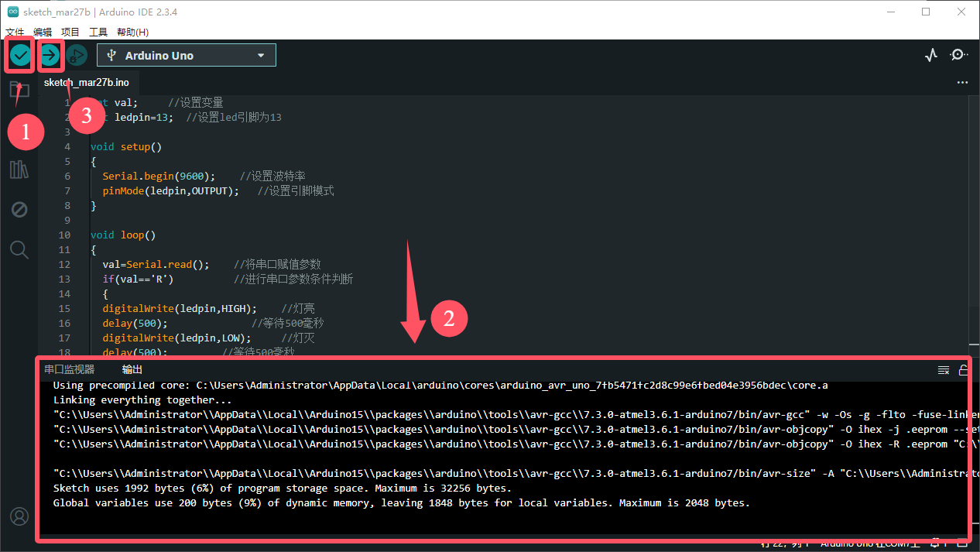
Task: Switch to the 输出 tab
Action: (132, 369)
